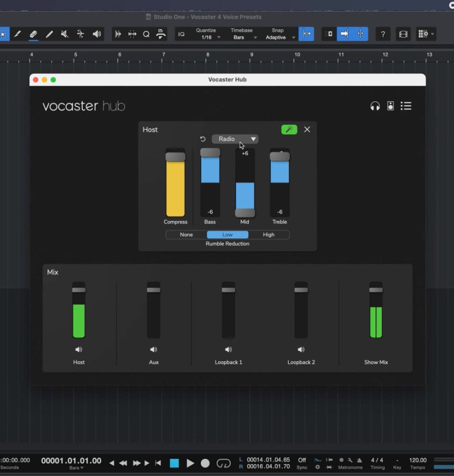Toggle ripple edit button in toolbar
Image resolution: width=454 pixels, height=476 pixels.
[329, 34]
